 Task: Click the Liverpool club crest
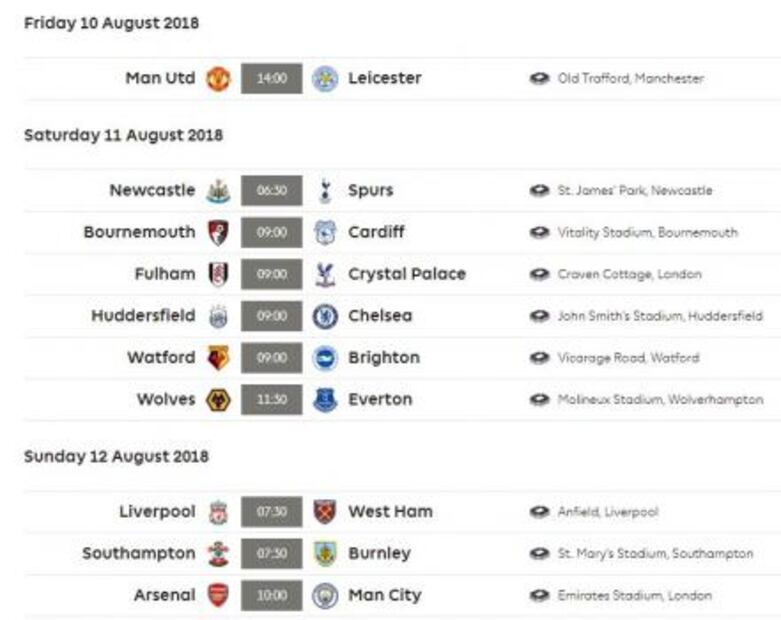(218, 512)
